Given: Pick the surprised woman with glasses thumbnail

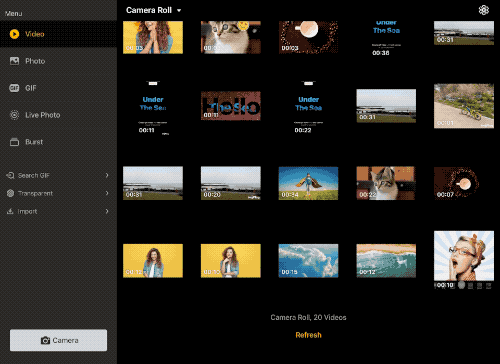Looking at the screenshot, I should point(464,256).
